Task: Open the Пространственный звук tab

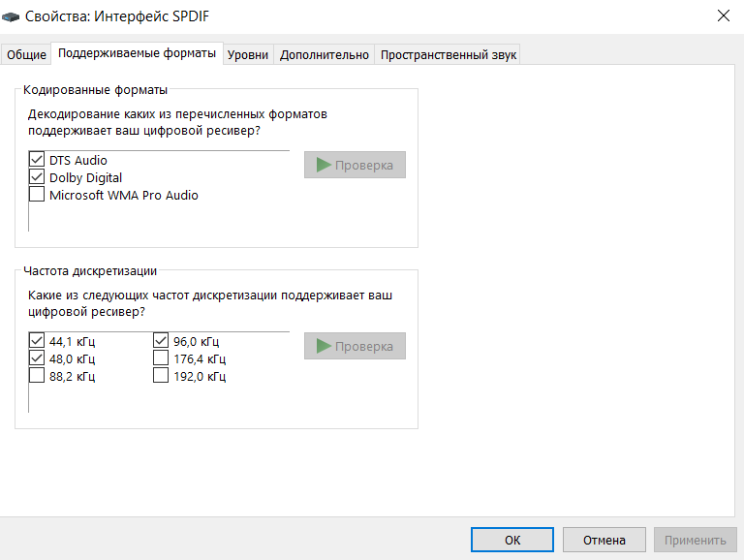Action: 449,55
